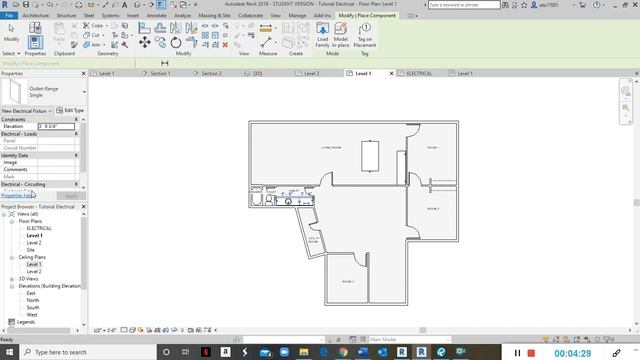Open the Systems ribbon tab
The height and width of the screenshot is (360, 640).
pos(110,16)
